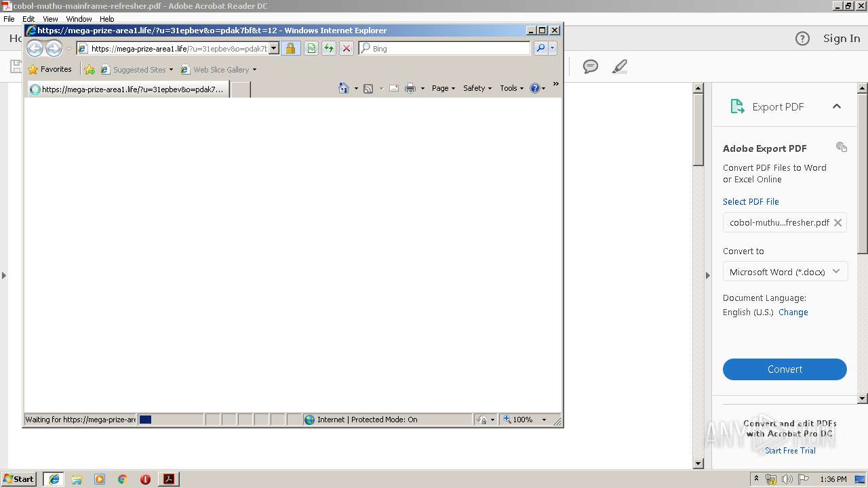Open Acrobat Window menu
The image size is (868, 488).
[79, 19]
